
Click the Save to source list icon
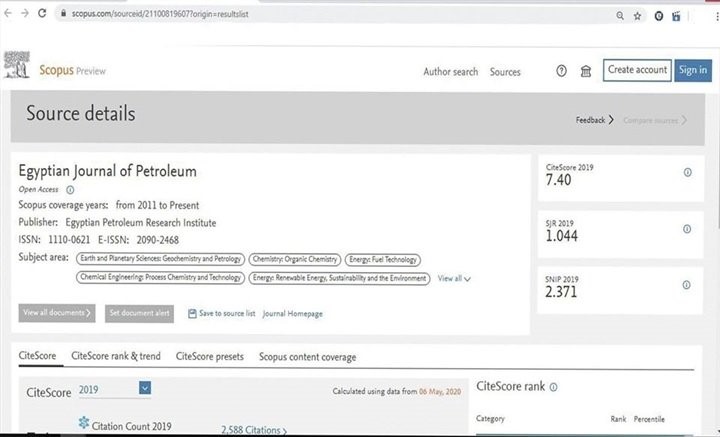click(x=192, y=314)
